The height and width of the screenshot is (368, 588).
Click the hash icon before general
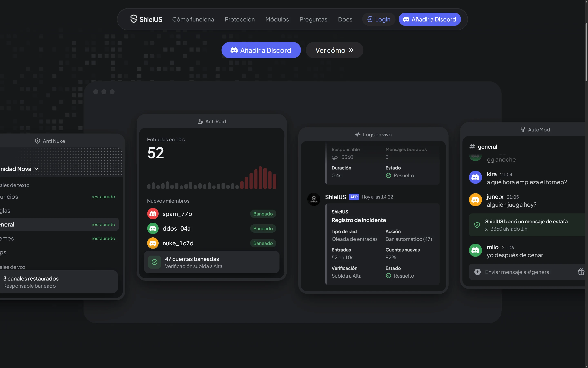click(472, 147)
